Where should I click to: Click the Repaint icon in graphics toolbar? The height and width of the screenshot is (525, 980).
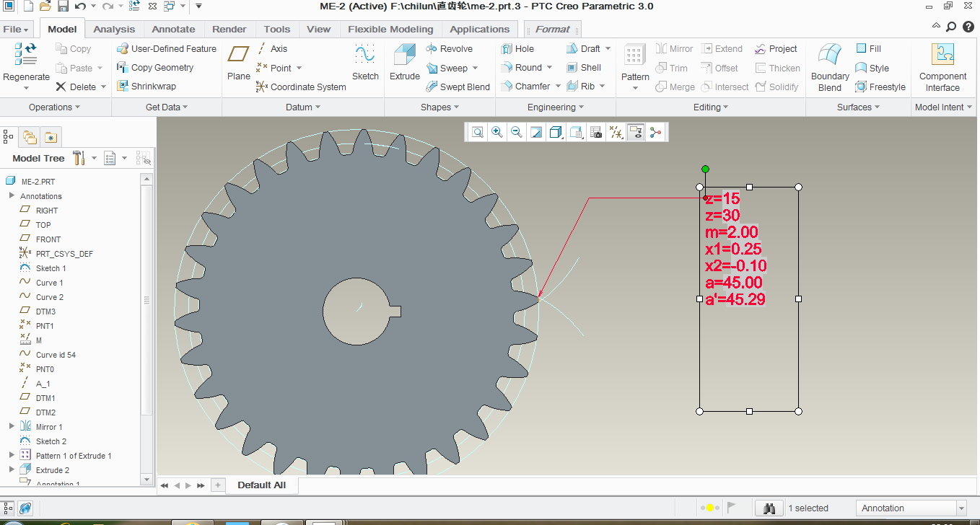pos(536,132)
